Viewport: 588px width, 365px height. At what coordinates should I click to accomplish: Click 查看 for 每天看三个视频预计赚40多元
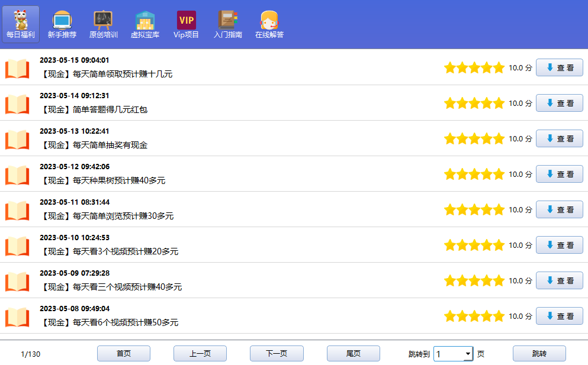click(x=560, y=280)
